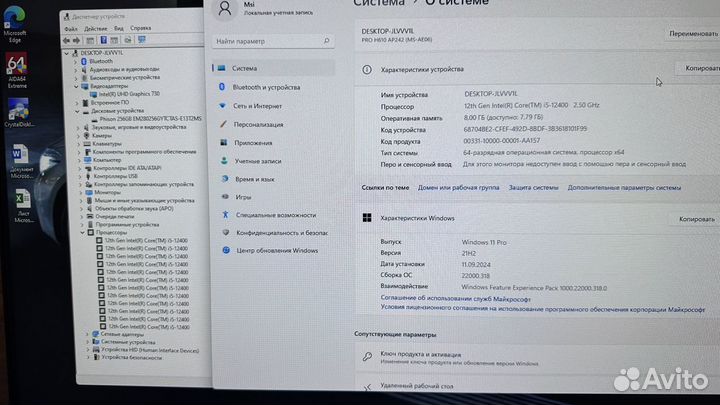The image size is (720, 405).
Task: Click Копировать next to Характеристики Windows
Action: (x=696, y=219)
